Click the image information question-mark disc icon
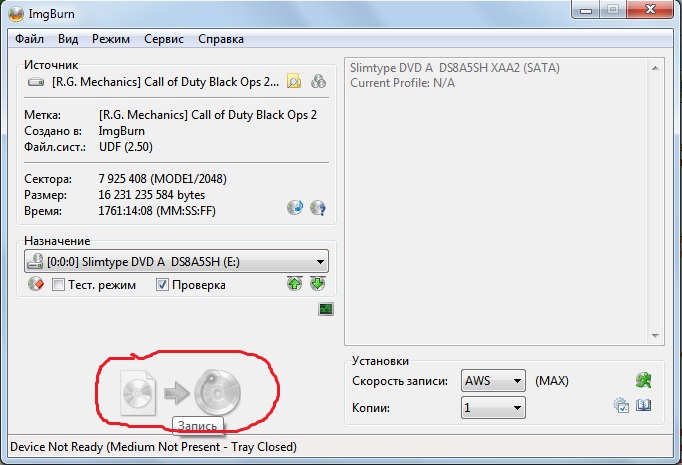The height and width of the screenshot is (465, 682). [x=318, y=207]
